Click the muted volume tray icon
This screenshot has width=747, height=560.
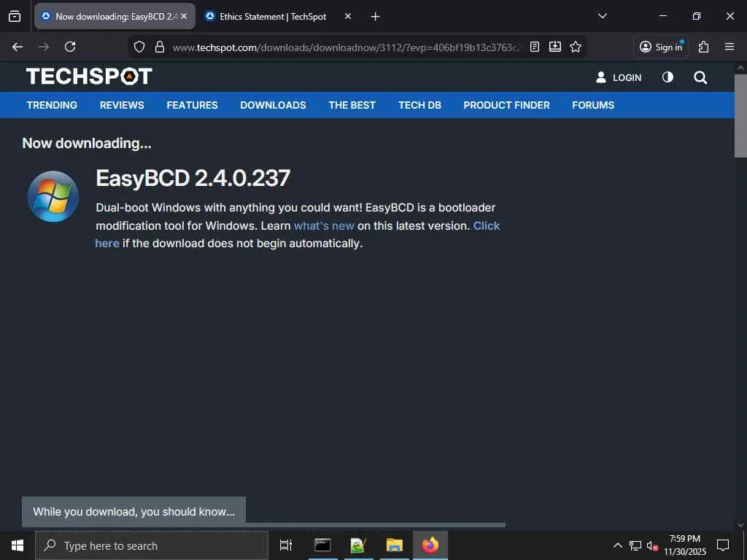tap(652, 545)
